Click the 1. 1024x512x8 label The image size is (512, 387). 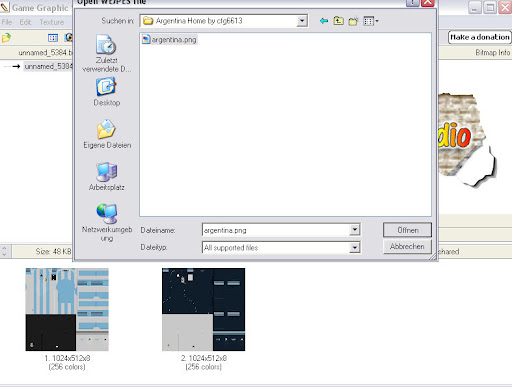tap(67, 358)
